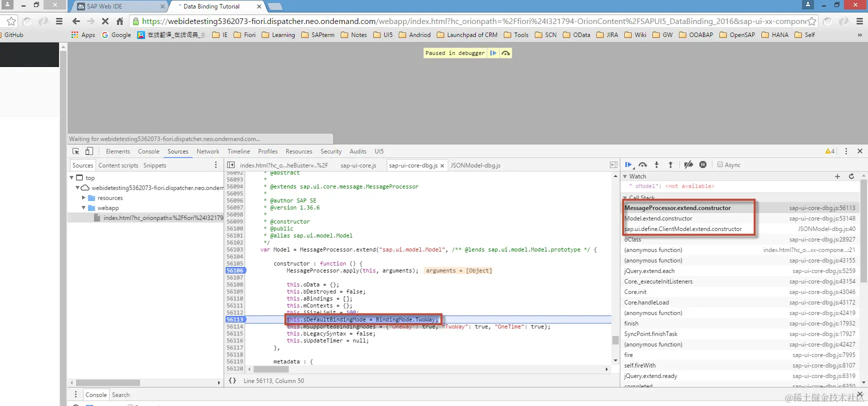Open the Snippets navigator tab
This screenshot has width=868, height=406.
(x=155, y=165)
